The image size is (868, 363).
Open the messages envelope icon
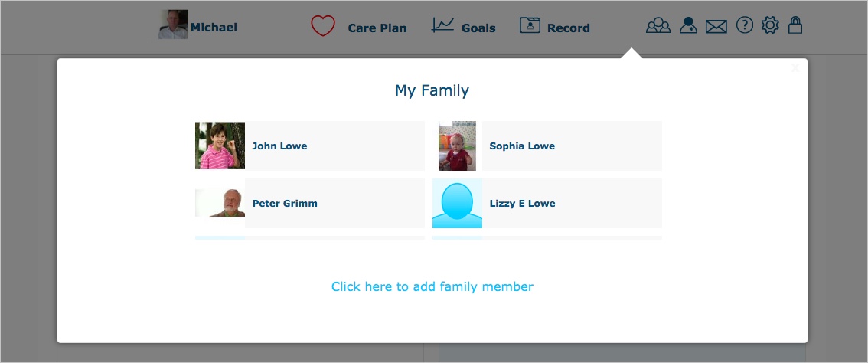click(716, 27)
